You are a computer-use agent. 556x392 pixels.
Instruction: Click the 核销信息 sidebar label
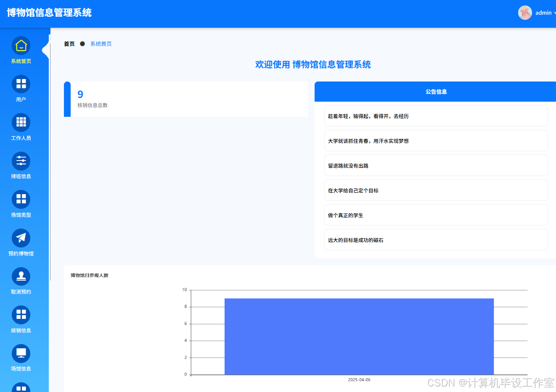21,331
